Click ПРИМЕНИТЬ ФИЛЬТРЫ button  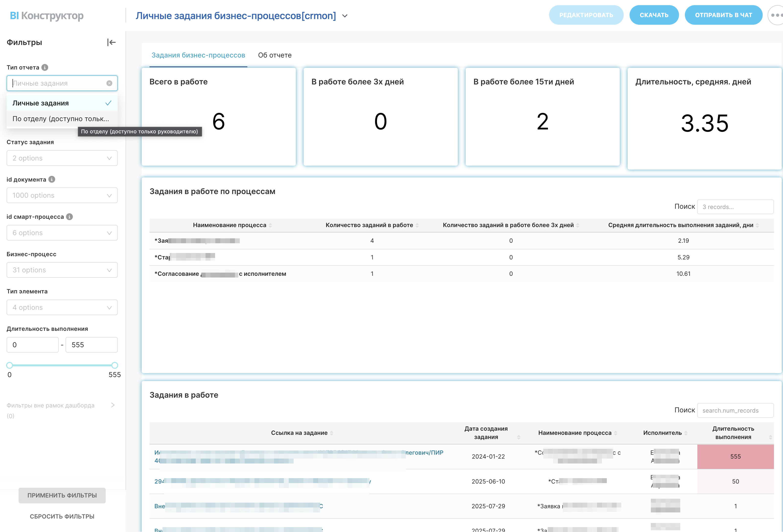tap(62, 495)
